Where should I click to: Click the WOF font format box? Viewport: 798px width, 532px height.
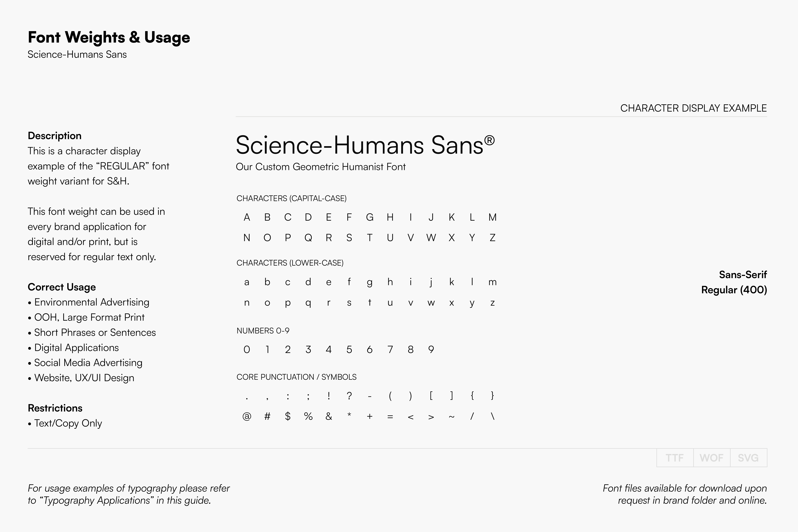click(x=711, y=458)
